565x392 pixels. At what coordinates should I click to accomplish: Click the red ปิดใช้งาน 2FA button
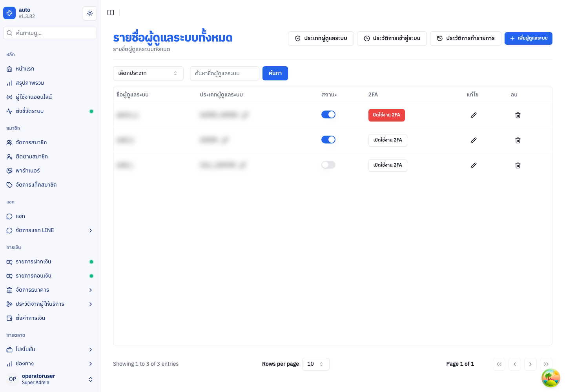coord(386,115)
